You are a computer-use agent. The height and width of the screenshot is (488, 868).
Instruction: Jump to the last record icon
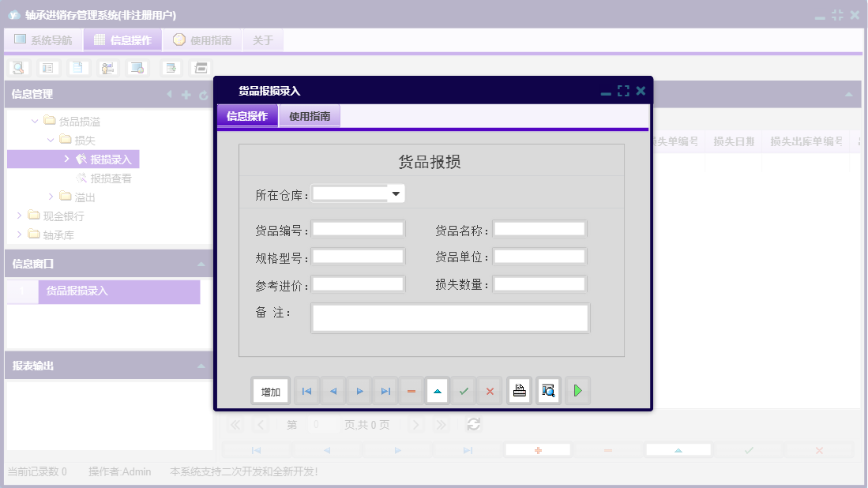tap(385, 390)
